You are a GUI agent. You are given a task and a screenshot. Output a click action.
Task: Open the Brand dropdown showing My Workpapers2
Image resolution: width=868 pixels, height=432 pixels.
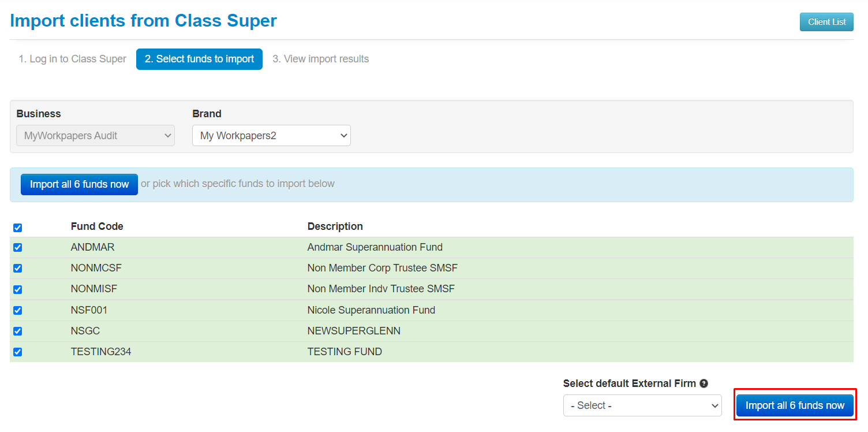pyautogui.click(x=271, y=136)
